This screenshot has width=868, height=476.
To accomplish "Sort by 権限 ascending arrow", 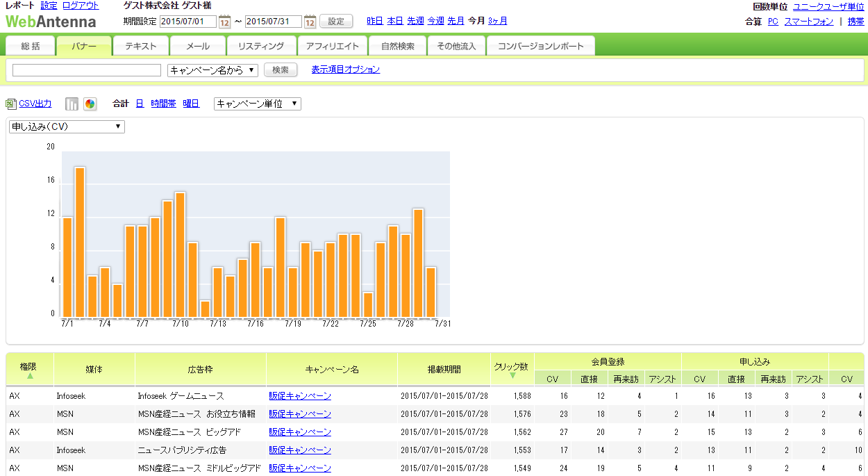I will tap(30, 376).
